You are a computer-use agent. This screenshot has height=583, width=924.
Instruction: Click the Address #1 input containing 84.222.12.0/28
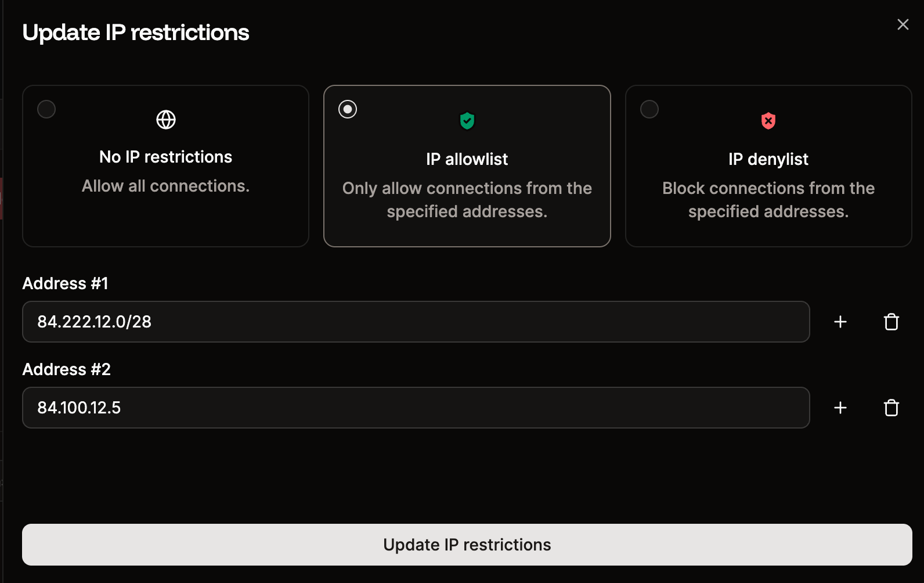[416, 322]
